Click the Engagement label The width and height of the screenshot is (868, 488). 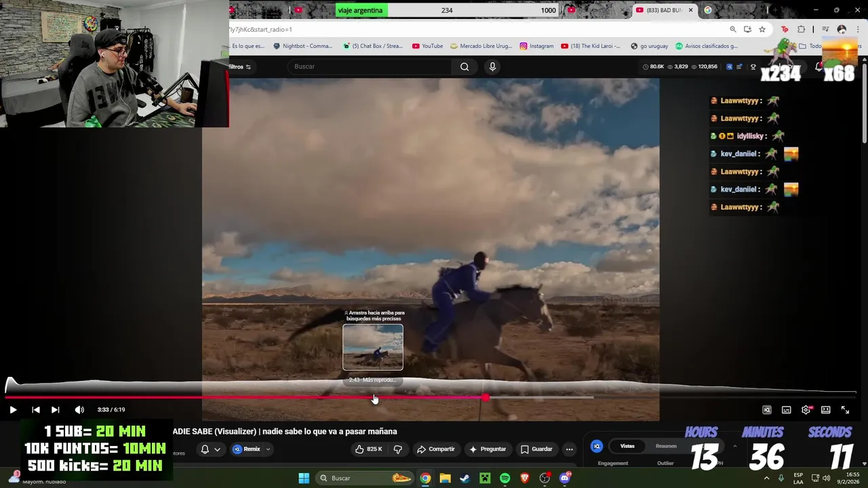[612, 463]
